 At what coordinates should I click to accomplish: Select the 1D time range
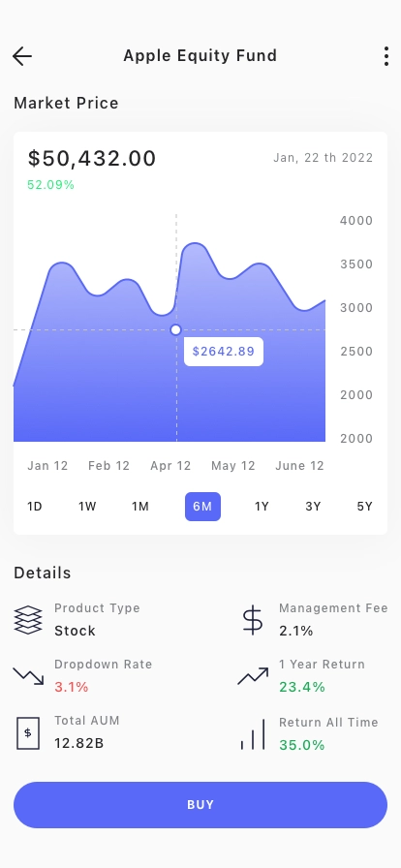pyautogui.click(x=35, y=507)
